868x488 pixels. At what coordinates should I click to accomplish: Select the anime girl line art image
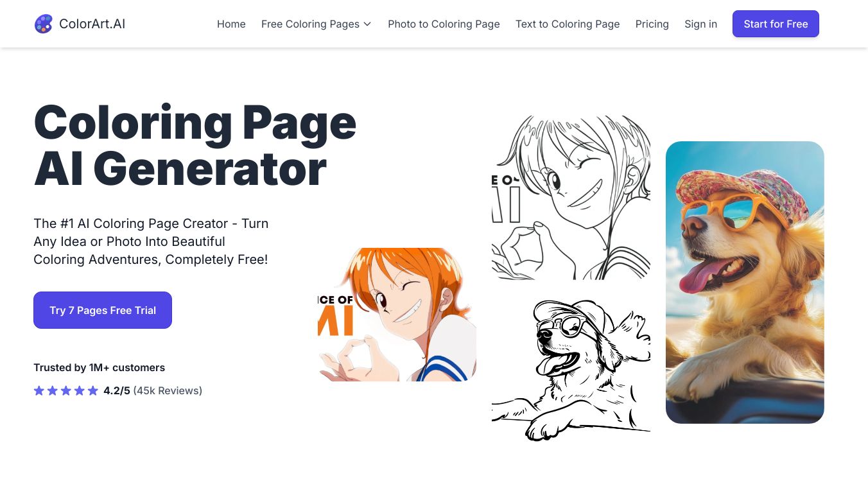(x=571, y=198)
